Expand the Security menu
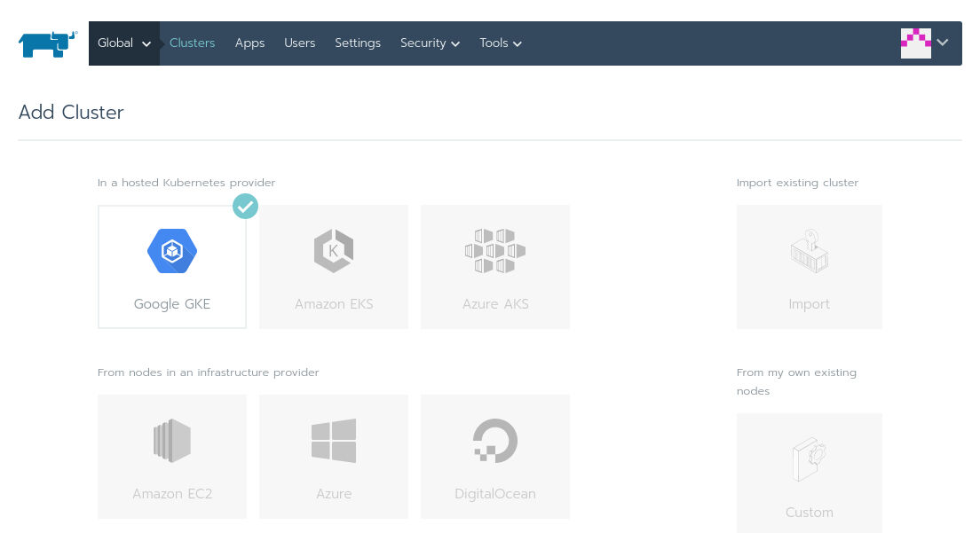Viewport: 980px width, 533px height. click(x=430, y=43)
